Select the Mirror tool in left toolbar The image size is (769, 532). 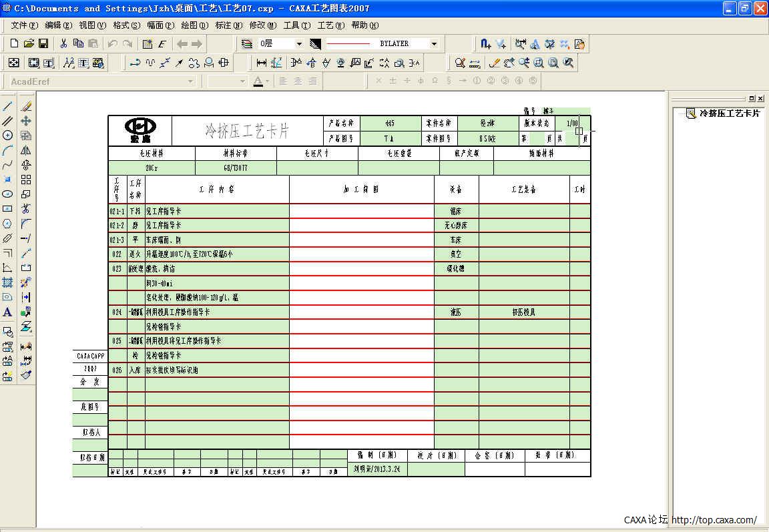(26, 150)
